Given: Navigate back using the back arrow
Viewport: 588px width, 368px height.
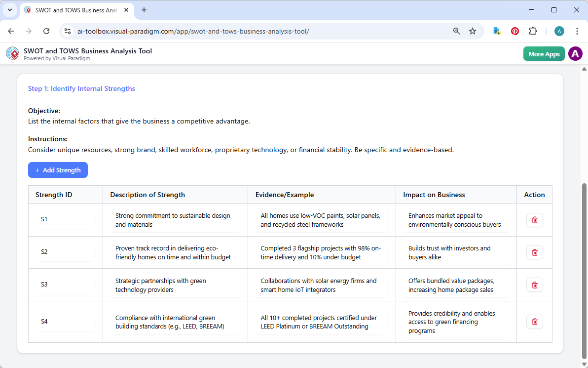Looking at the screenshot, I should [11, 31].
